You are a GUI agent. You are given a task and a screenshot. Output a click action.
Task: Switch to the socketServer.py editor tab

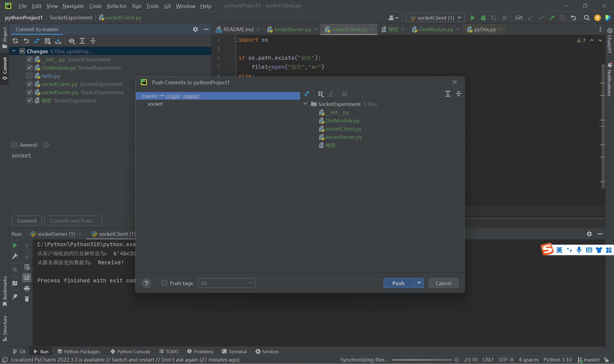292,29
